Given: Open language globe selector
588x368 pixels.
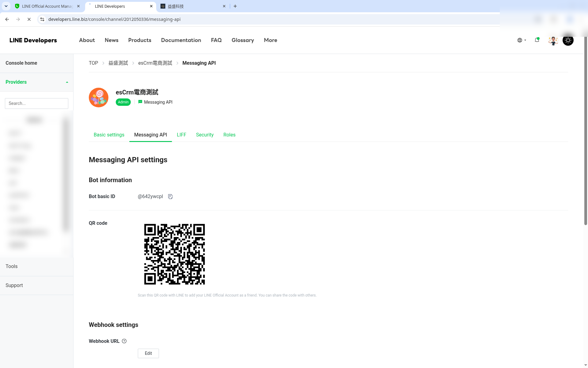Looking at the screenshot, I should pos(522,40).
